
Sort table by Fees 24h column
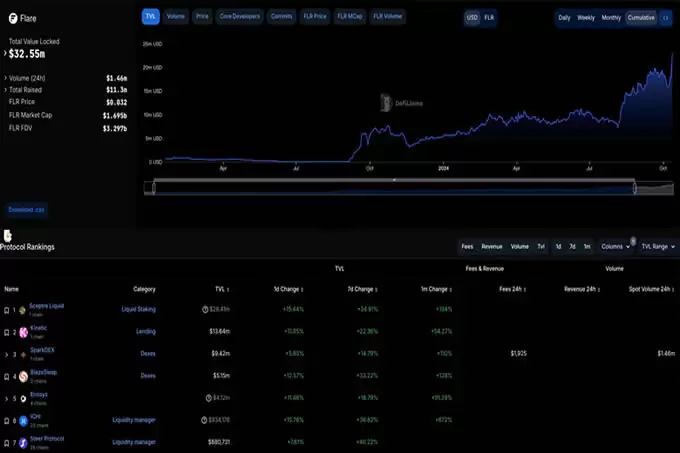click(x=513, y=289)
